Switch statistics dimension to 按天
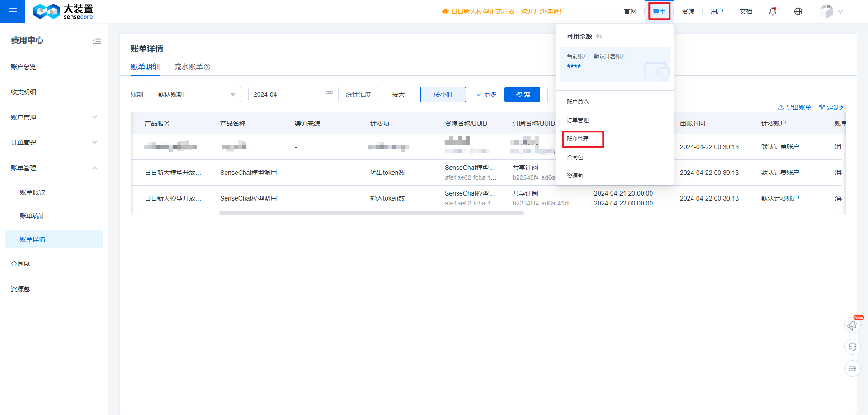 tap(397, 94)
